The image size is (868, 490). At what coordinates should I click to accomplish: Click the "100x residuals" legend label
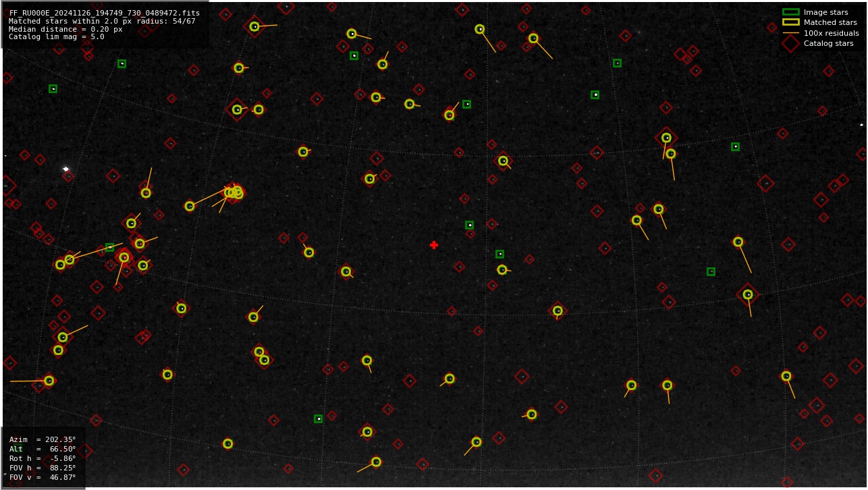pos(831,33)
